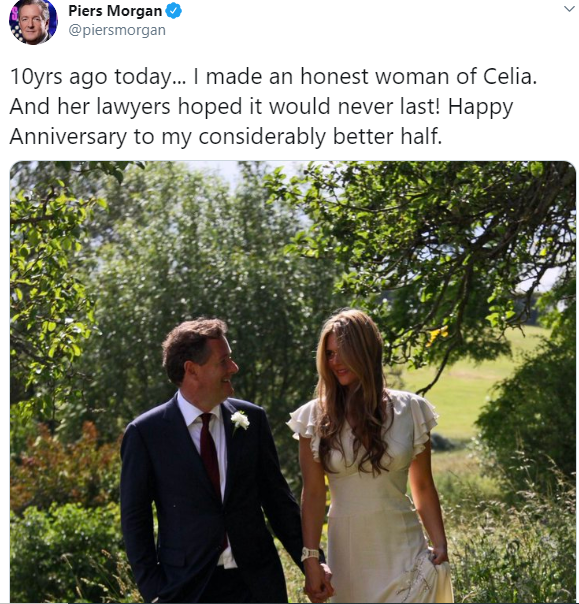Click the white boutonniere on the lapel

coord(240,421)
